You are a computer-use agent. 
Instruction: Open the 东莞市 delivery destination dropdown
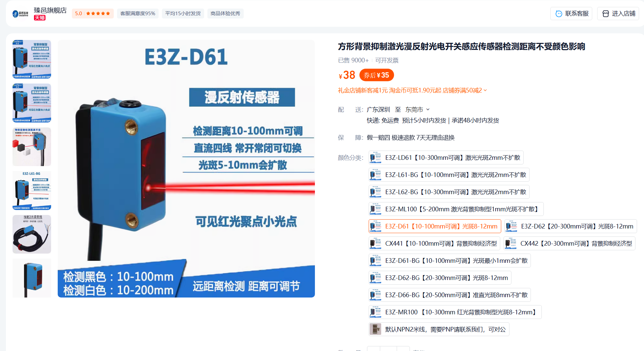417,110
